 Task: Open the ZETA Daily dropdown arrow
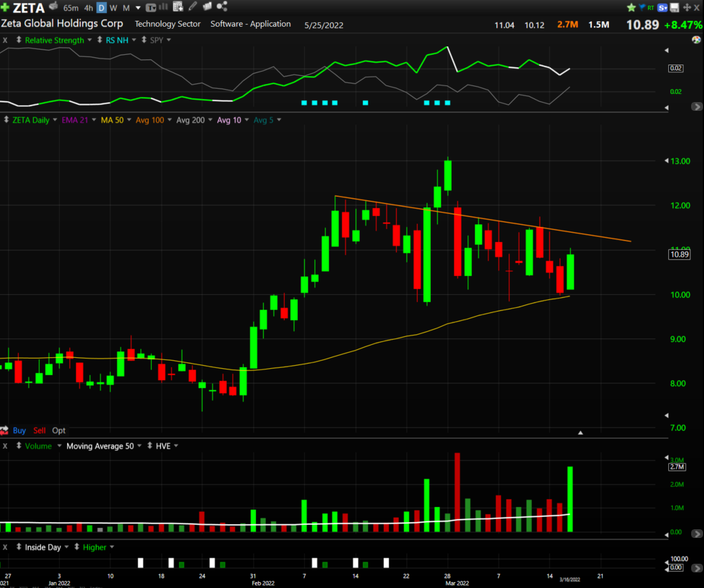click(55, 120)
